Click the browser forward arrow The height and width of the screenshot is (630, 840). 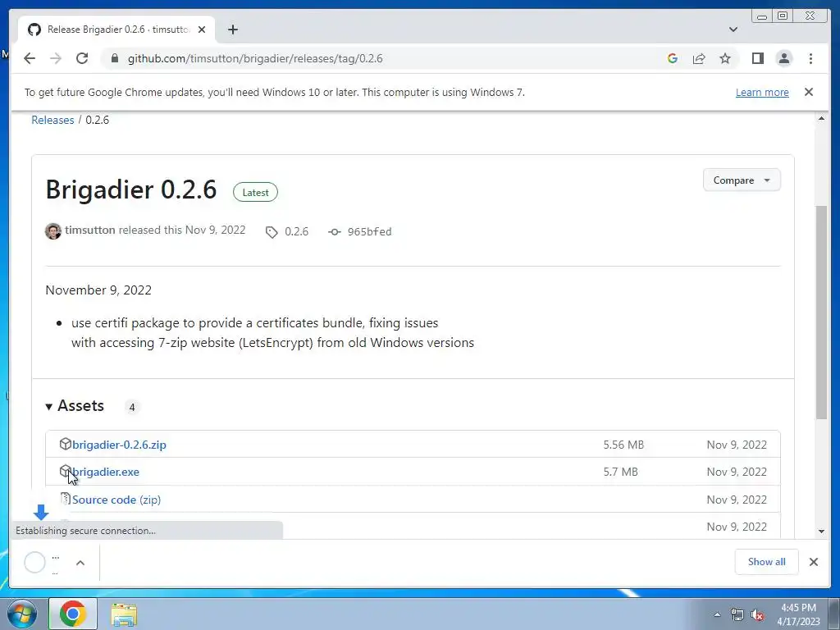[x=56, y=58]
